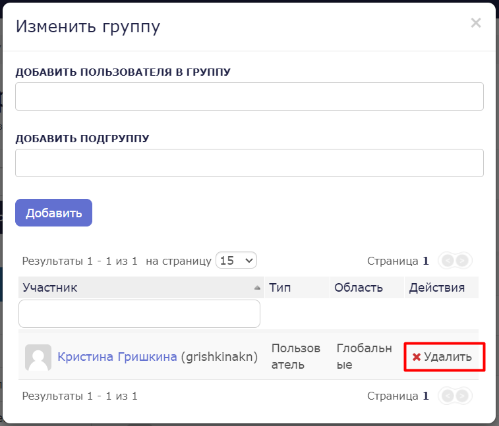The height and width of the screenshot is (426, 499).
Task: Click top Страница 1 label
Action: 398,261
